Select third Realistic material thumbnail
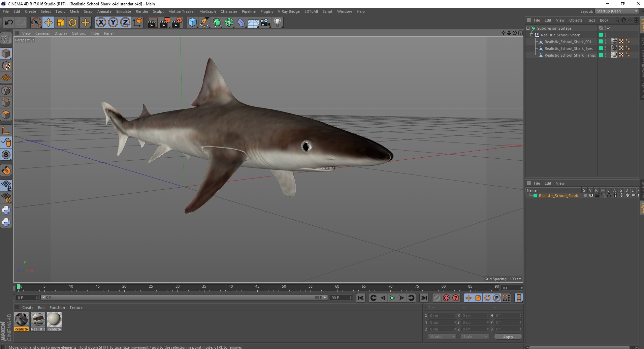This screenshot has height=349, width=644. tap(54, 321)
